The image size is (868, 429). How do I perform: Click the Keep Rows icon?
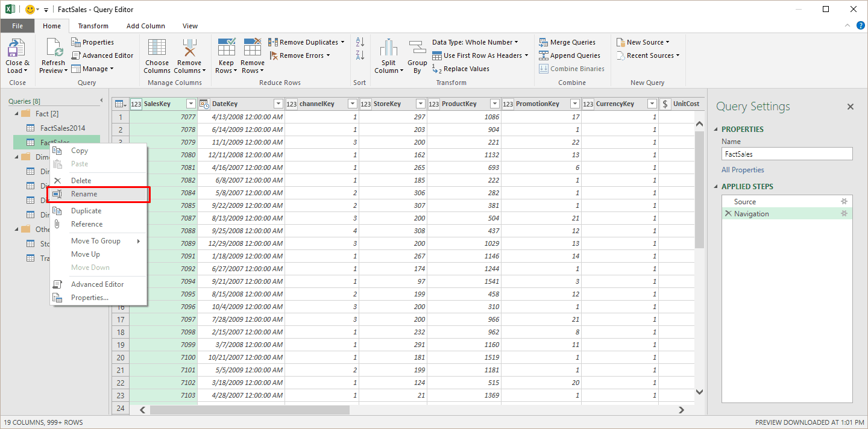point(227,48)
